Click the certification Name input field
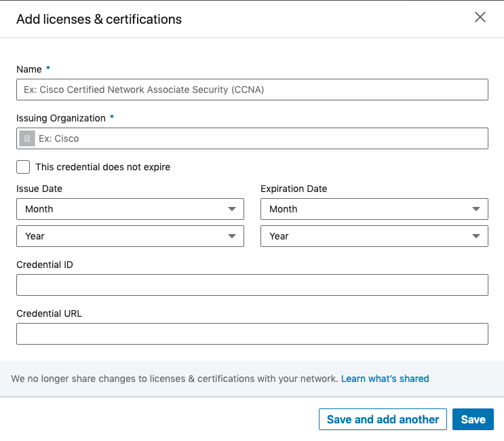Viewport: 504px width, 441px height. [252, 90]
